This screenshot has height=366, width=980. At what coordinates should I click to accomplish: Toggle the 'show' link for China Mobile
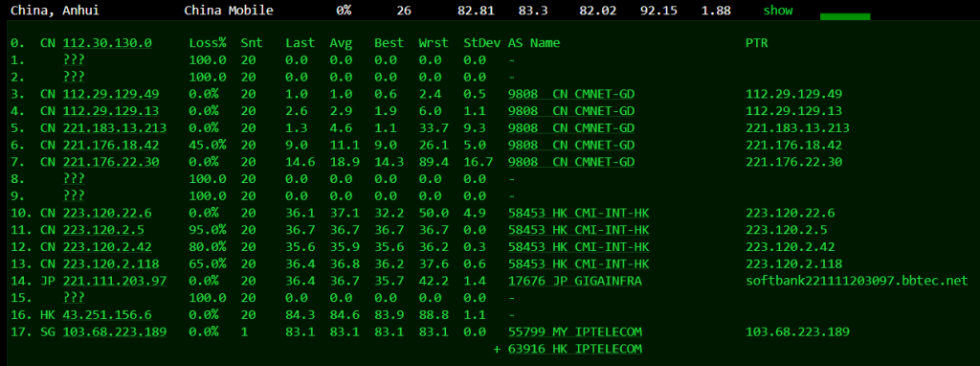(777, 11)
